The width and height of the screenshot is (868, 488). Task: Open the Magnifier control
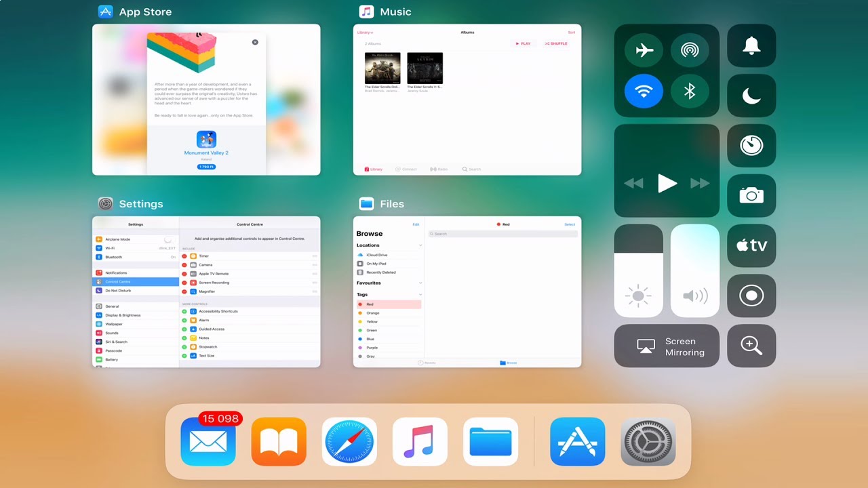click(751, 346)
